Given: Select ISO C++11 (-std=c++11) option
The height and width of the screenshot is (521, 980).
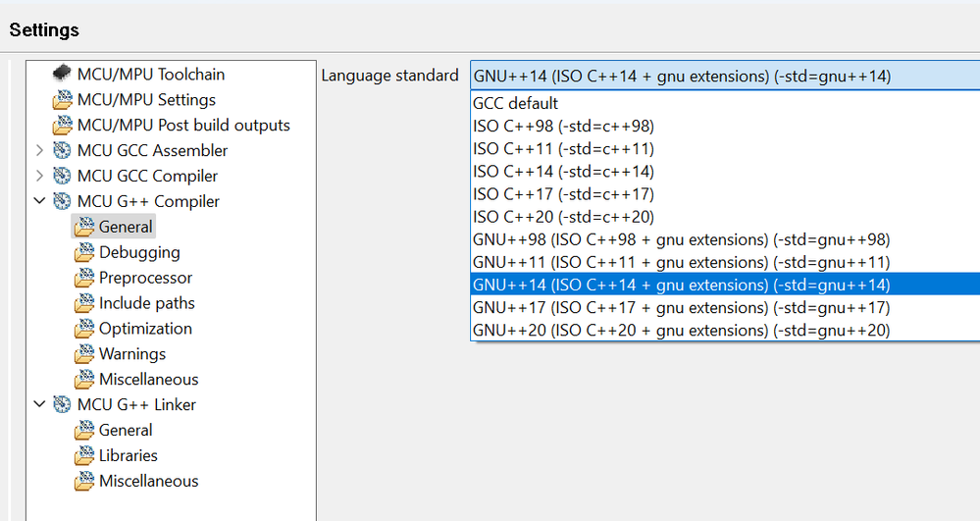Looking at the screenshot, I should (725, 149).
